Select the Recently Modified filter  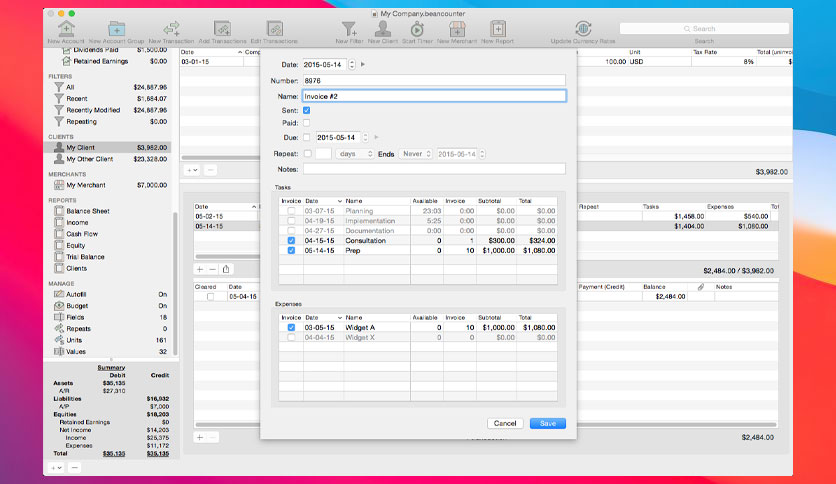(110, 110)
